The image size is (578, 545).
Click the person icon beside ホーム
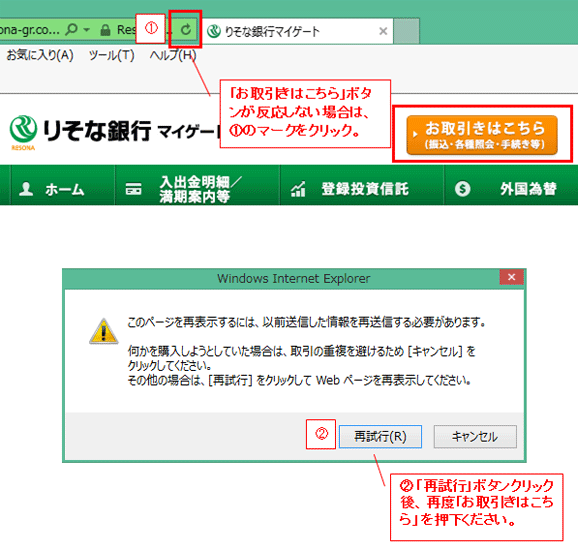26,188
